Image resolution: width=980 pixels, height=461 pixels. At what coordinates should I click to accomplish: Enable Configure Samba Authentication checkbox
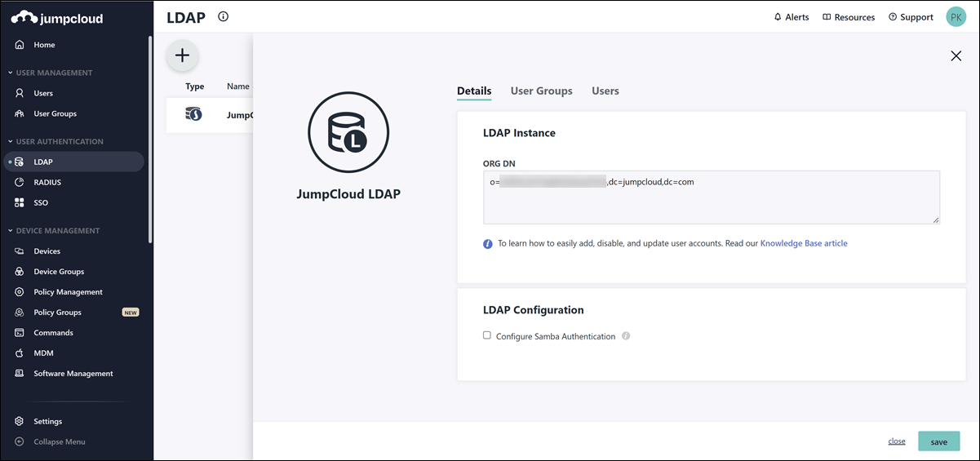click(x=487, y=335)
